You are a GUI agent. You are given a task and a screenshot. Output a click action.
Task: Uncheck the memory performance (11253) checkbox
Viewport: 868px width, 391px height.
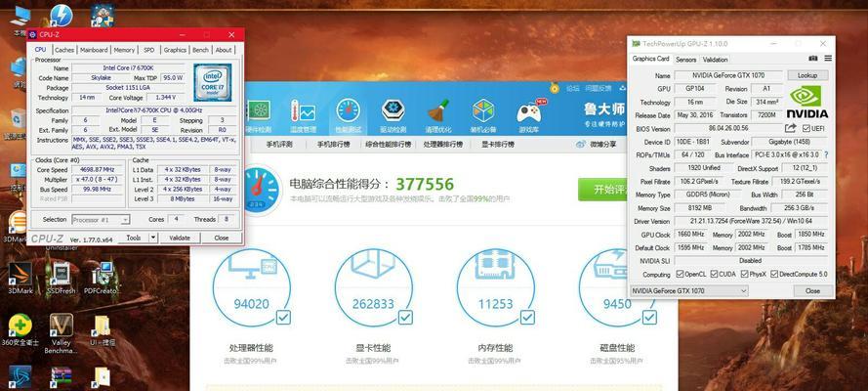[527, 318]
